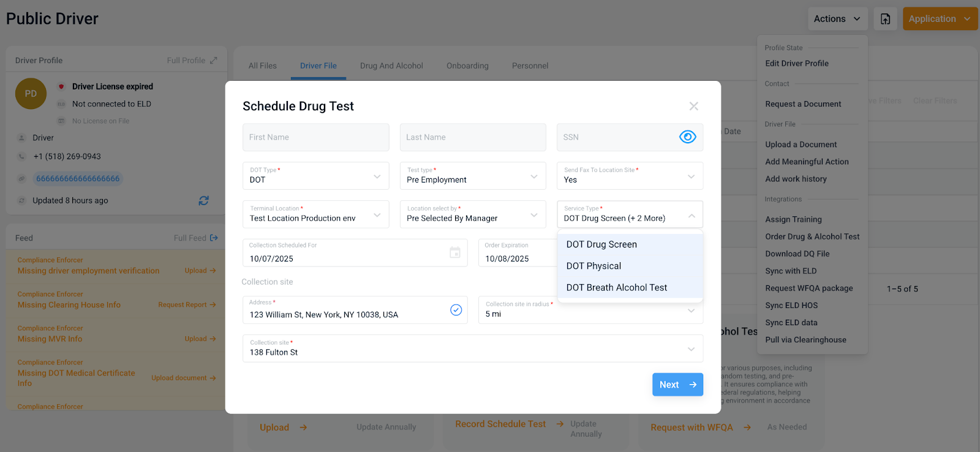Click the Application button
This screenshot has height=452, width=980.
(940, 19)
